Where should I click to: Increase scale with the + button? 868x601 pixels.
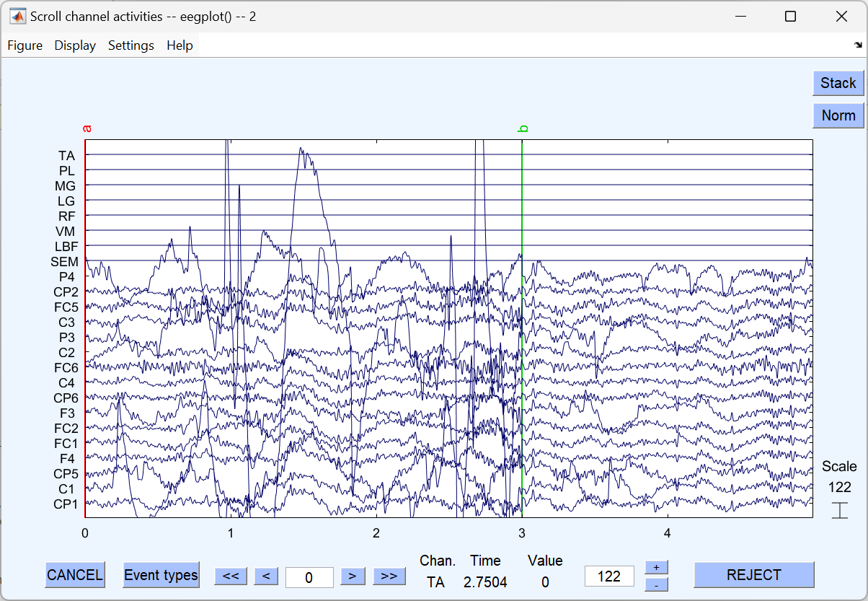[656, 567]
